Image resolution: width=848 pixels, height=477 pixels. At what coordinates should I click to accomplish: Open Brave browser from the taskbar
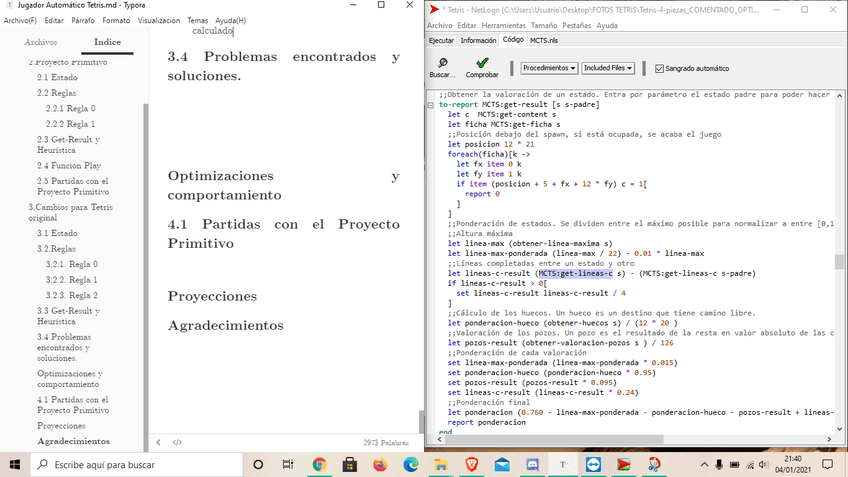(x=471, y=464)
